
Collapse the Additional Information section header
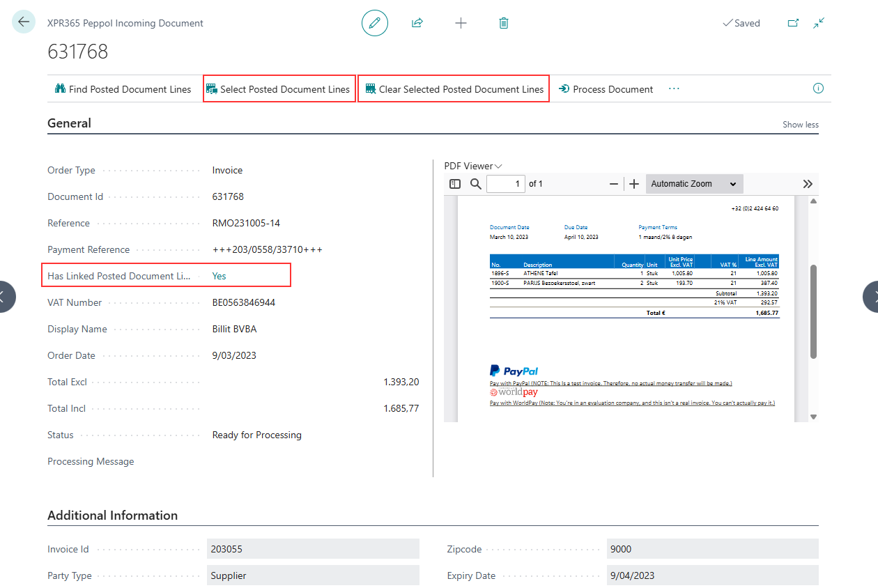pos(112,516)
